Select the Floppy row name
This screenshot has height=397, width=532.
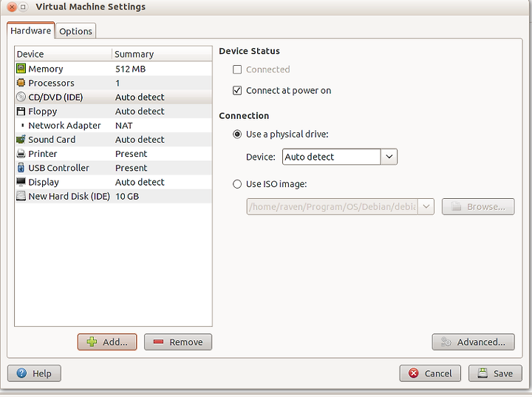(x=43, y=112)
